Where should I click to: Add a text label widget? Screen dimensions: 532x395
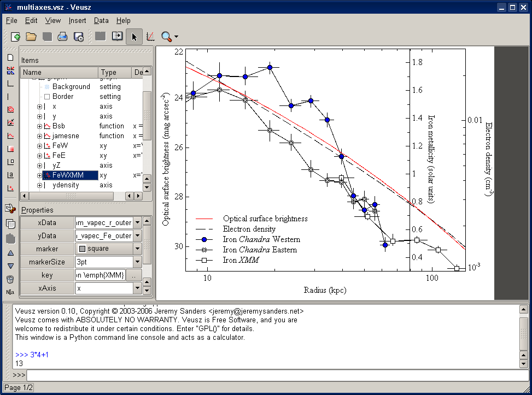point(10,175)
